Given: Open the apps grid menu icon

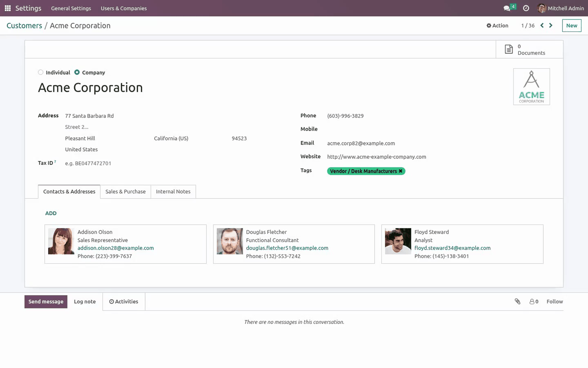Looking at the screenshot, I should pyautogui.click(x=8, y=8).
